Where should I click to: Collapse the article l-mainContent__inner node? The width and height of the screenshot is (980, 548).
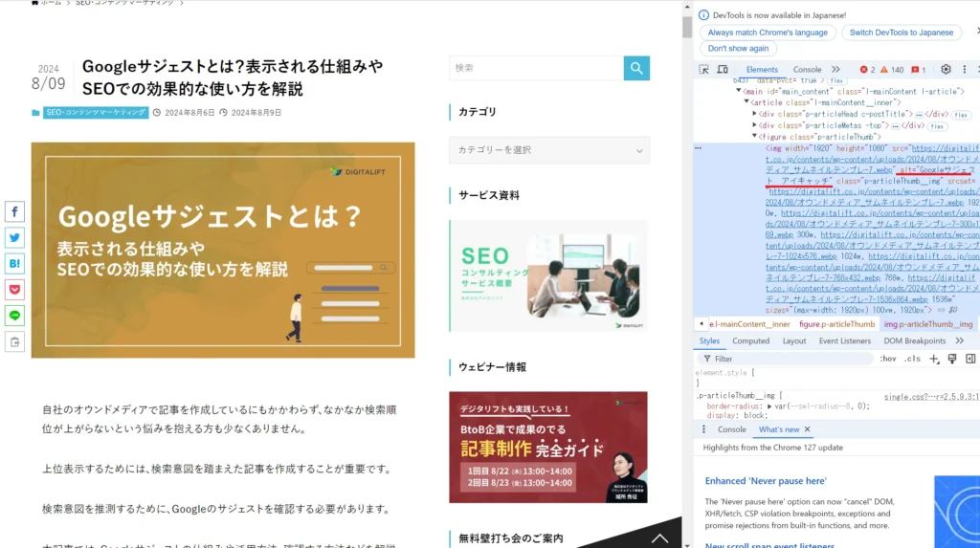pos(746,102)
